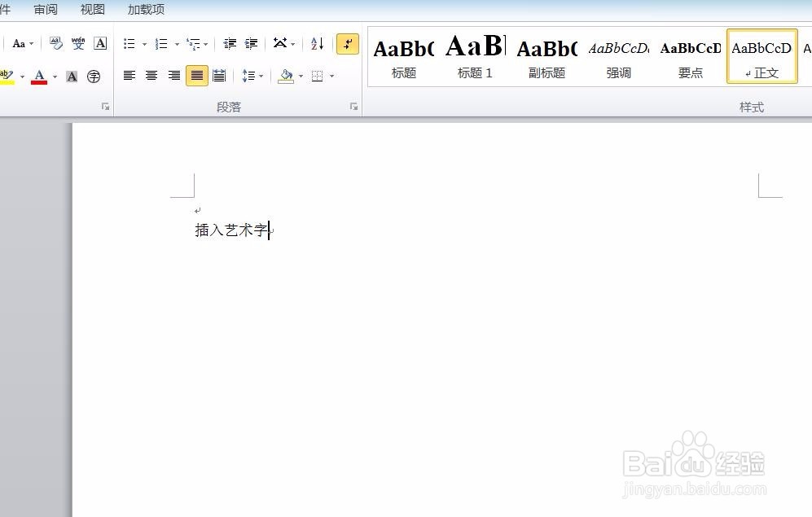Expand the font color dropdown arrow

point(55,77)
